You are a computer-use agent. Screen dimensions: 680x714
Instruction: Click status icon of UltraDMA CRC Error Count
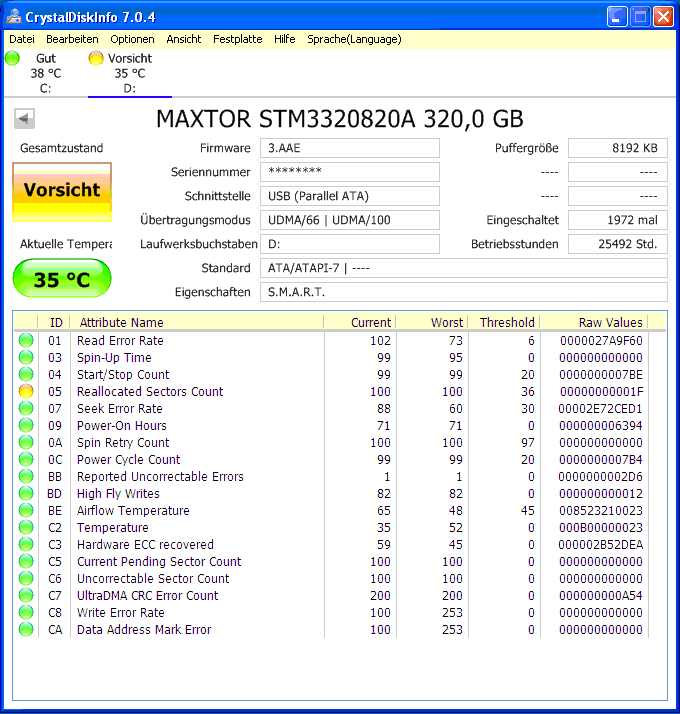click(26, 595)
